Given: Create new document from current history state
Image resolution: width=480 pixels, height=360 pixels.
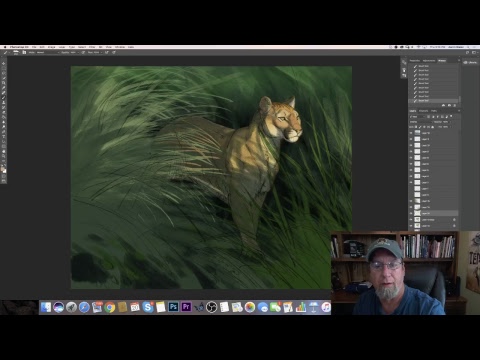Looking at the screenshot, I should 444,105.
